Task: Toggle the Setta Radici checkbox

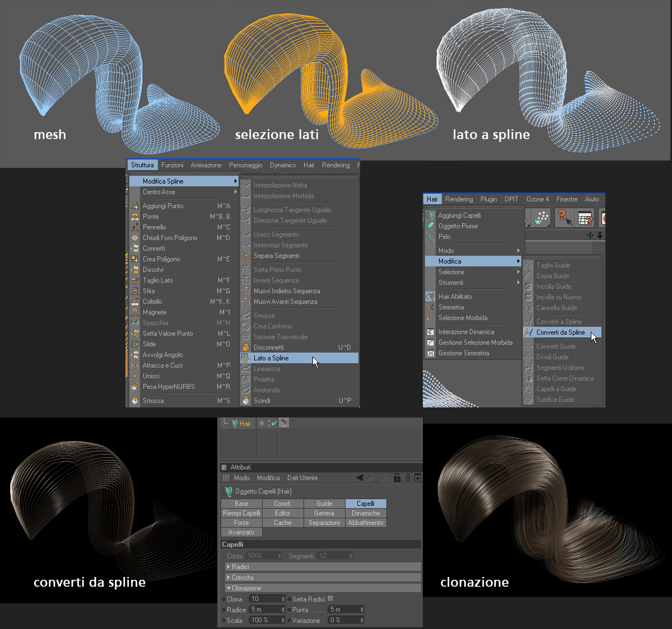Action: 330,599
